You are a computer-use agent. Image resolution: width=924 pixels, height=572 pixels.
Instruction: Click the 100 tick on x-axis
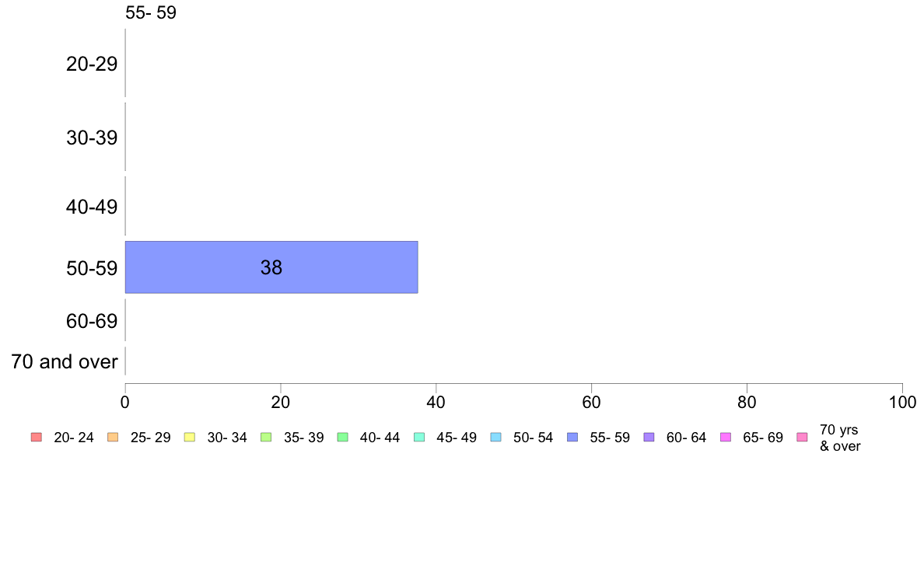pos(902,403)
